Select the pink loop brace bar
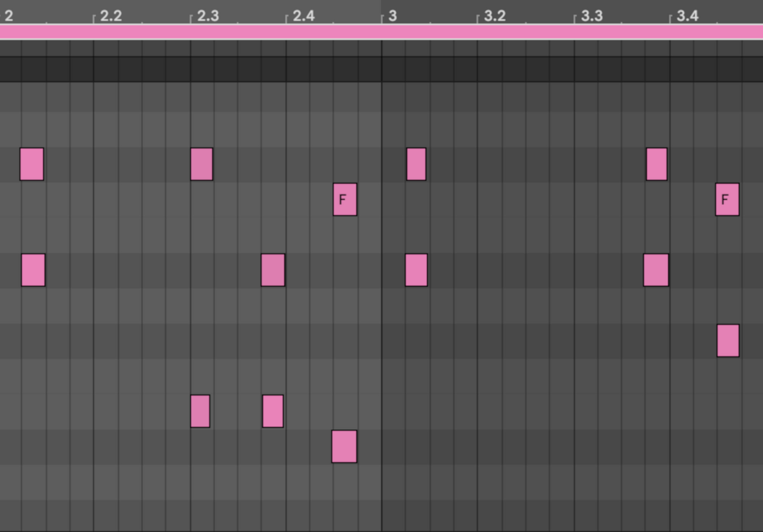 [x=382, y=32]
